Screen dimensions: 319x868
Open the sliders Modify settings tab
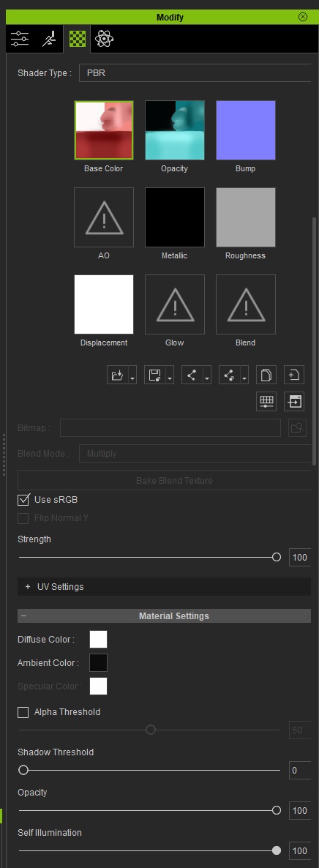click(20, 39)
